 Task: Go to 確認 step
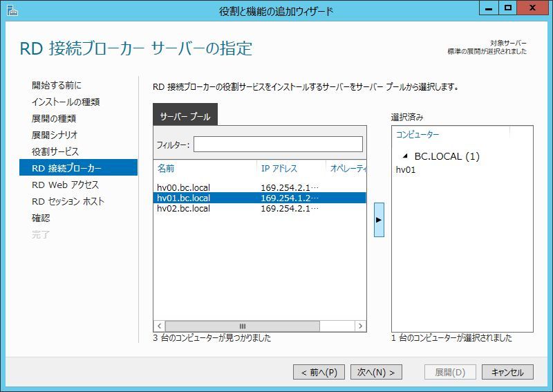41,218
